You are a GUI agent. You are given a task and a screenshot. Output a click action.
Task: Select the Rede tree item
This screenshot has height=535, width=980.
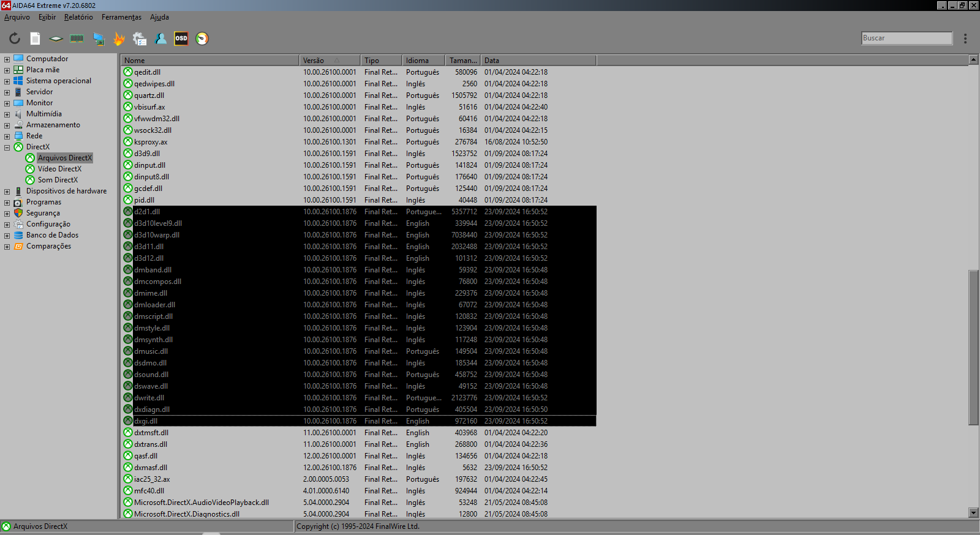tap(34, 136)
